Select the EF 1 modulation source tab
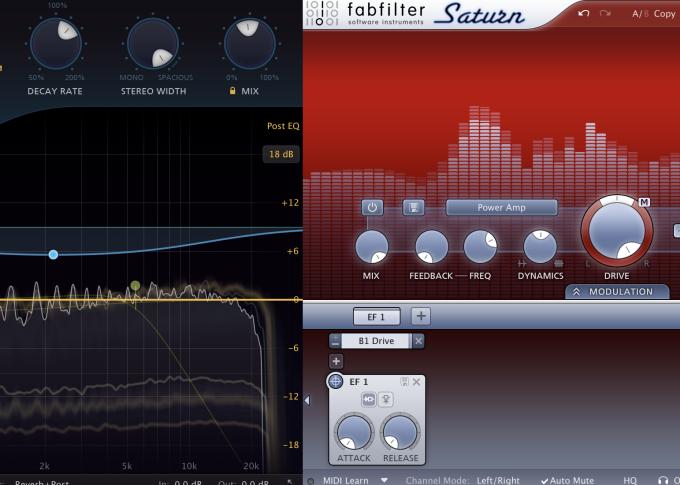This screenshot has width=680, height=485. 376,317
